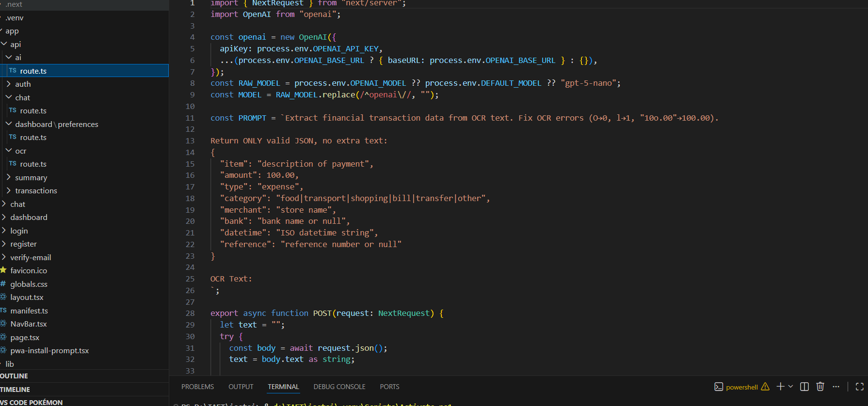The width and height of the screenshot is (868, 406).
Task: Click line number 11 in the gutter
Action: [190, 118]
